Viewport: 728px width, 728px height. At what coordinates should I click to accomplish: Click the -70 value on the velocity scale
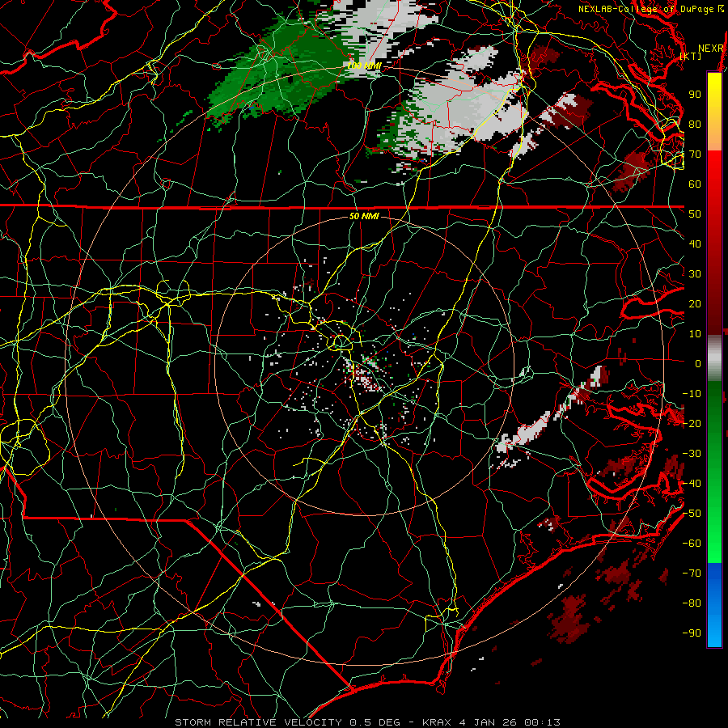692,574
